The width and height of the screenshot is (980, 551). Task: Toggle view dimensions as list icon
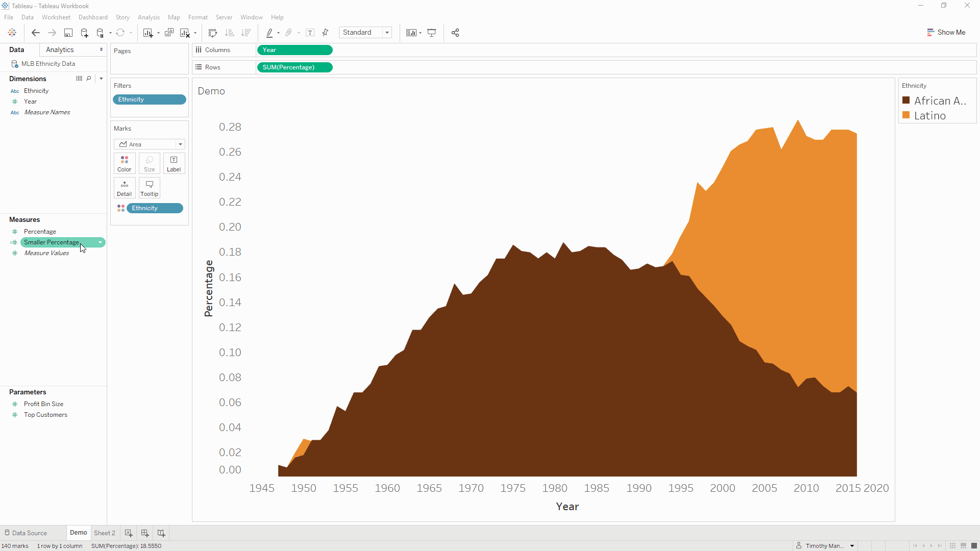(79, 79)
